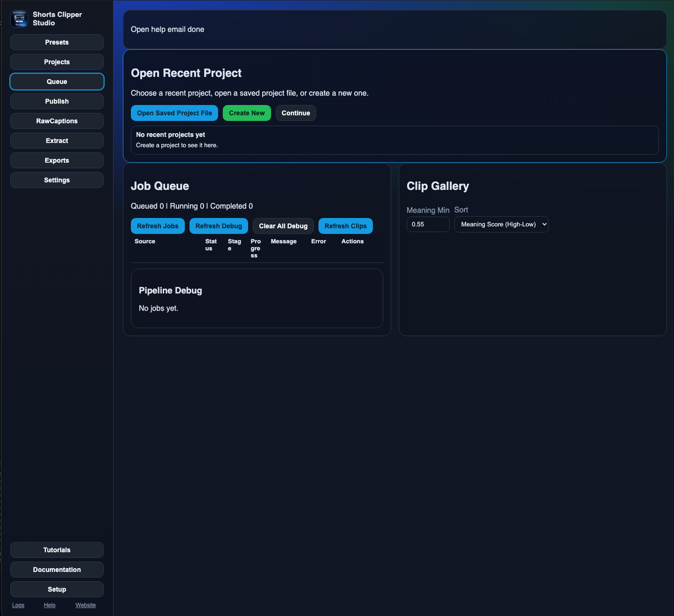The image size is (674, 616).
Task: Click the Source column header
Action: click(x=145, y=241)
